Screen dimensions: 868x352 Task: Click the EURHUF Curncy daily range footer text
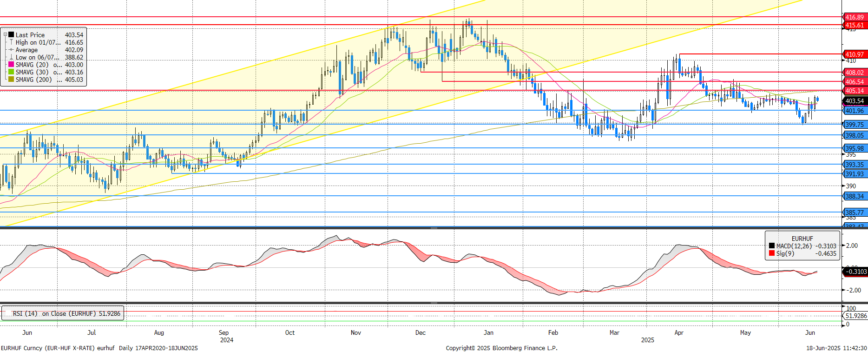click(x=99, y=348)
